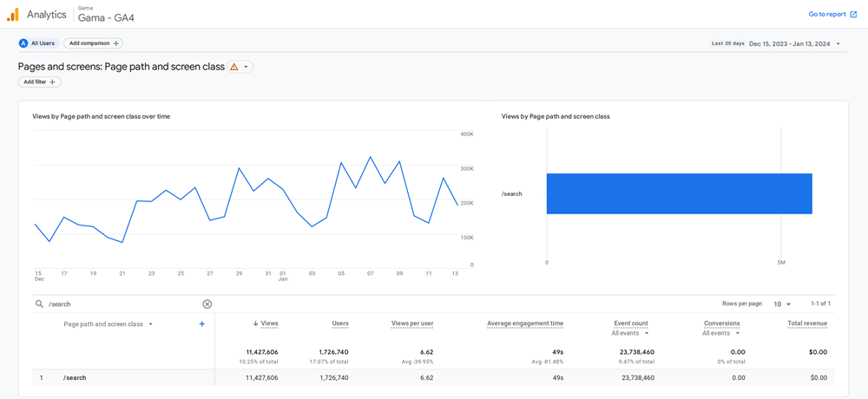Click the Dec 15, 2023 - Jan 13, 2024 date range
This screenshot has width=868, height=399.
tap(789, 43)
